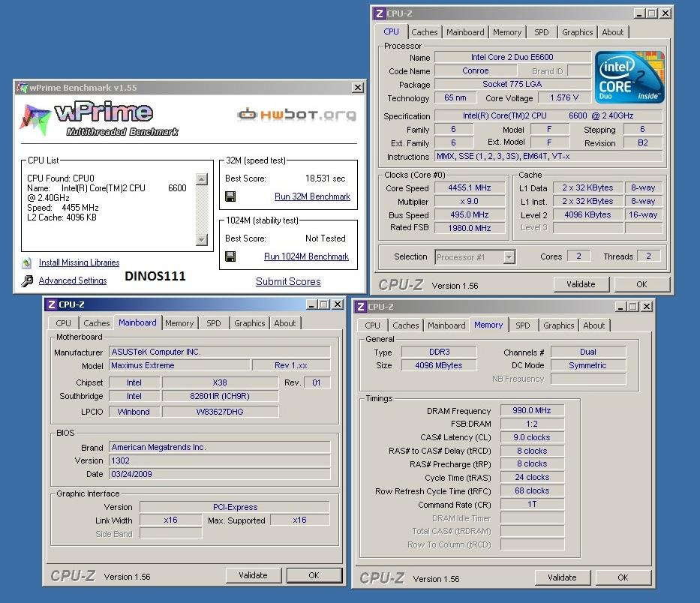Open Graphics tab in top-right CPU-Z
The width and height of the screenshot is (700, 603).
(577, 32)
